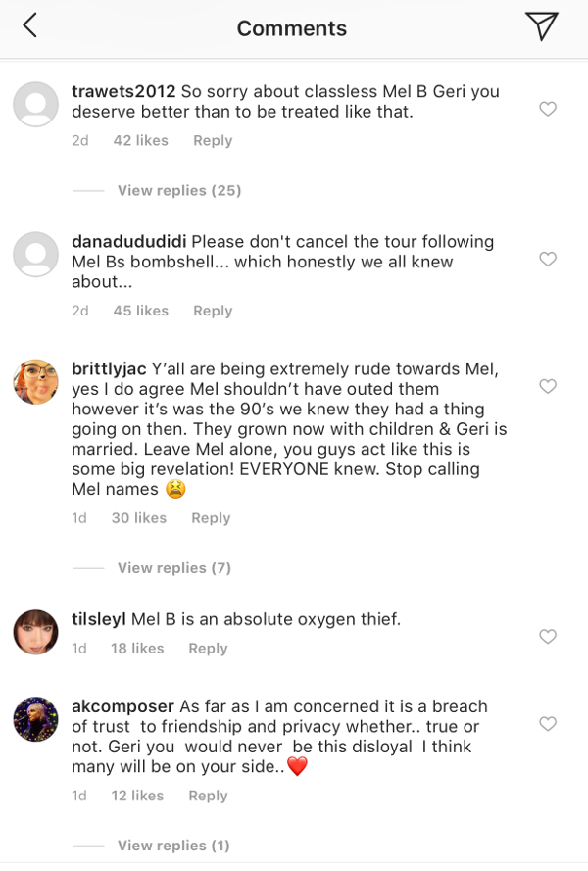This screenshot has width=588, height=871.
Task: Expand the 25 replies under trawets2012
Action: pos(178,190)
